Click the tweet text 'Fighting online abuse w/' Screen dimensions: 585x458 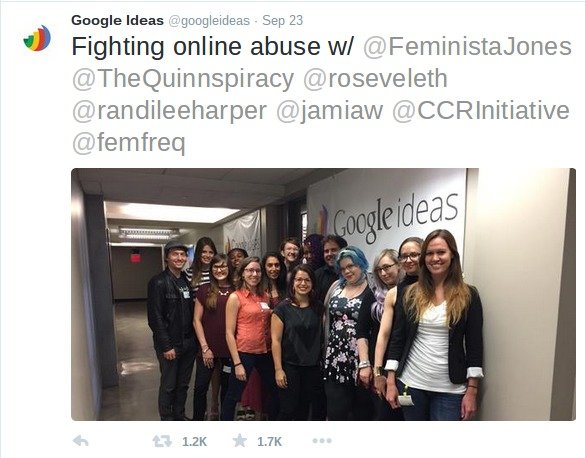(x=212, y=46)
